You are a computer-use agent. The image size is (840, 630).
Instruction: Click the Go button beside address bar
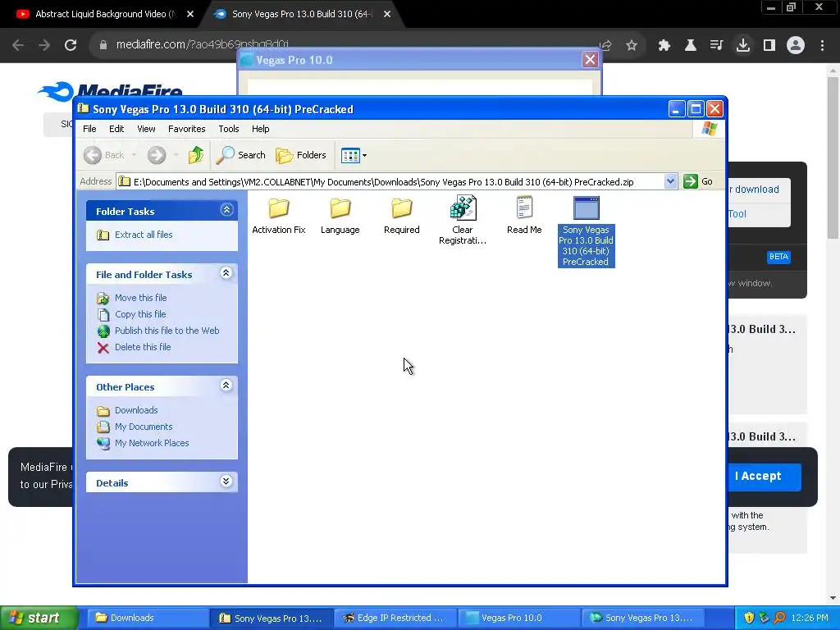(x=698, y=181)
